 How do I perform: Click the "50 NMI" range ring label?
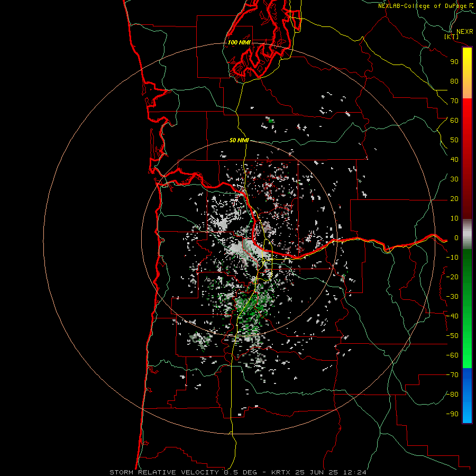[239, 140]
